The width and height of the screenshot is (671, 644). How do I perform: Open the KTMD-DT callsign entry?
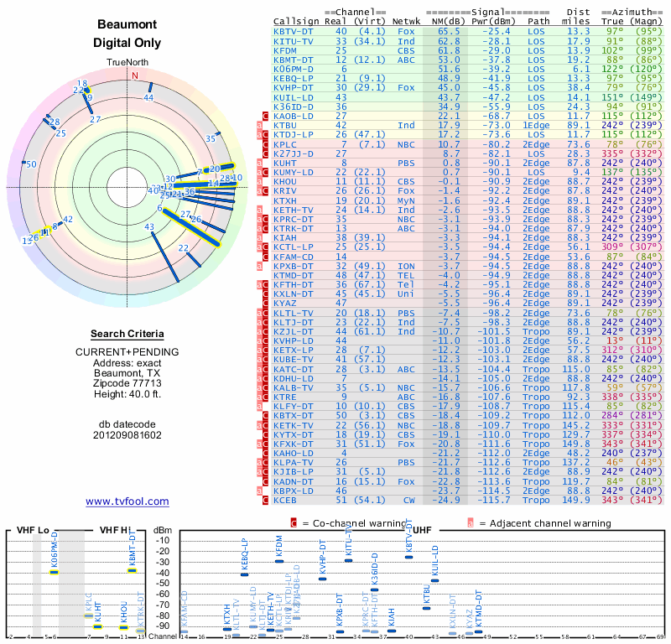(x=293, y=276)
